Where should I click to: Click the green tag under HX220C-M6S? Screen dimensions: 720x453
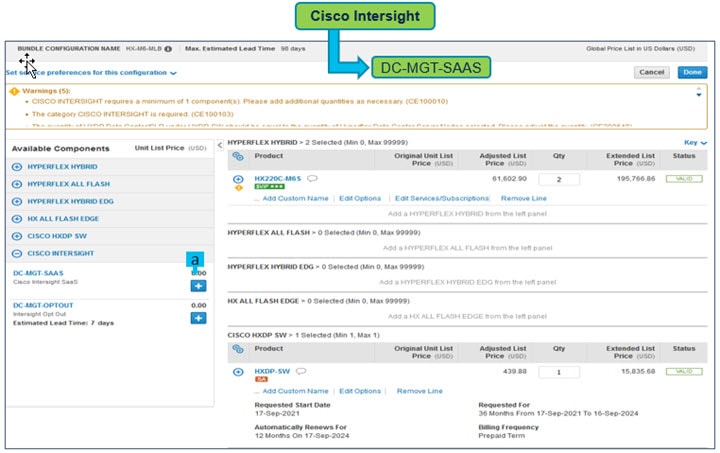(x=270, y=186)
